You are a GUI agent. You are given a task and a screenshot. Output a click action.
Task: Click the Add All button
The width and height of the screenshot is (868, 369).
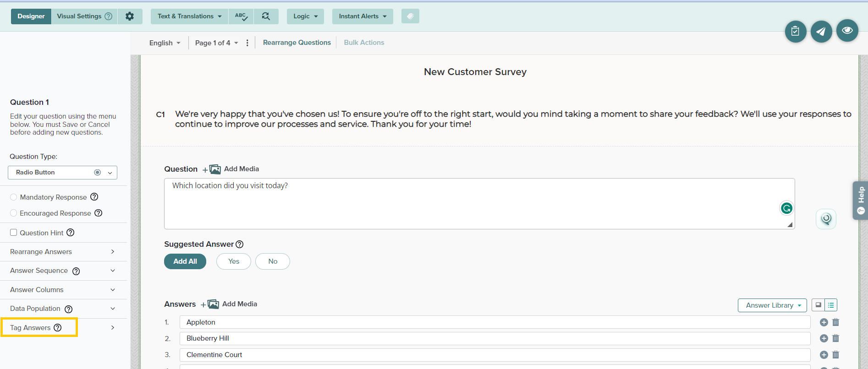185,261
